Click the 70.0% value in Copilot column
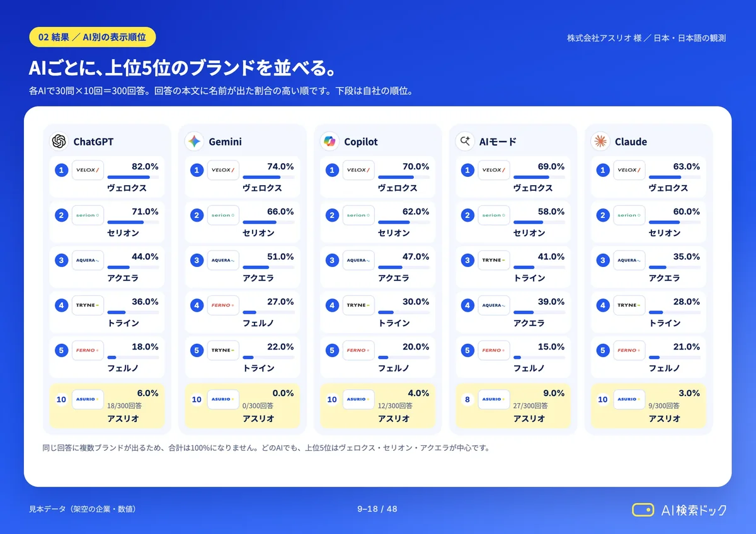Screen dimensions: 756x534 click(x=416, y=166)
